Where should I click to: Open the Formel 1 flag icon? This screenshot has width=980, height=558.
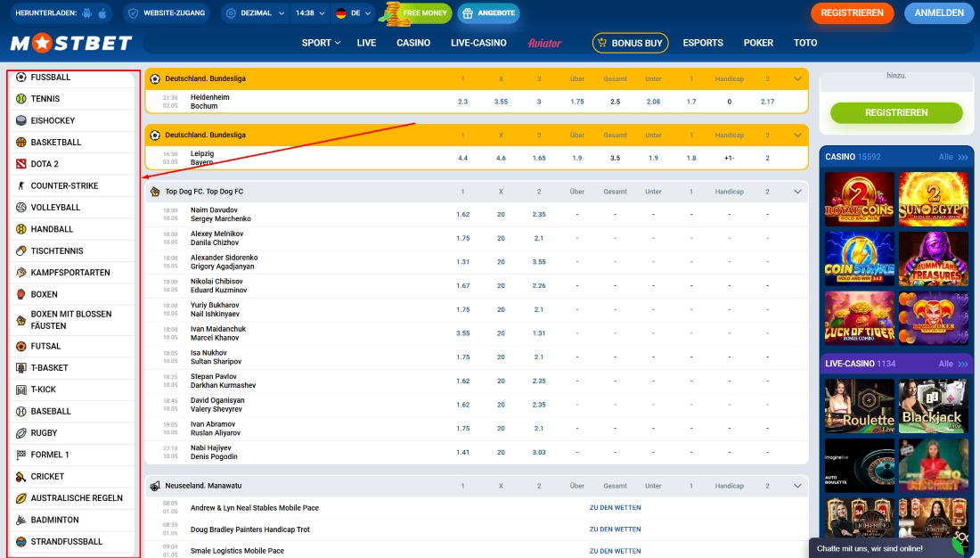(21, 455)
